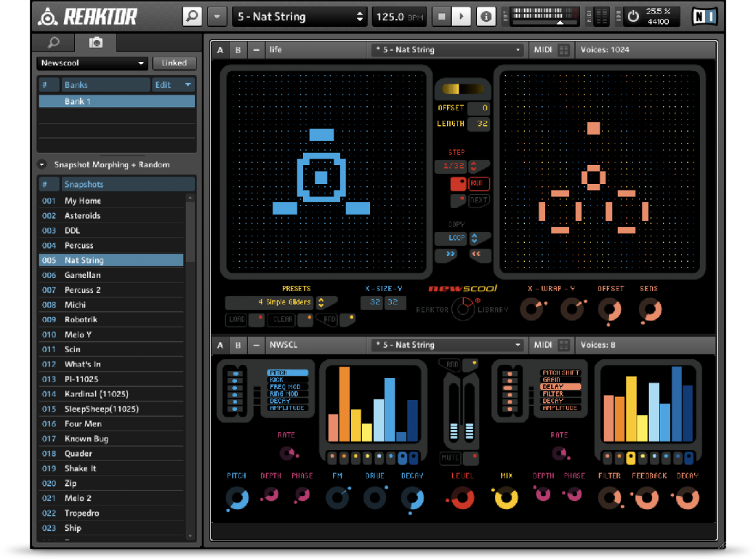Open the info hints icon
Viewport: 756px width, 560px height.
point(486,17)
